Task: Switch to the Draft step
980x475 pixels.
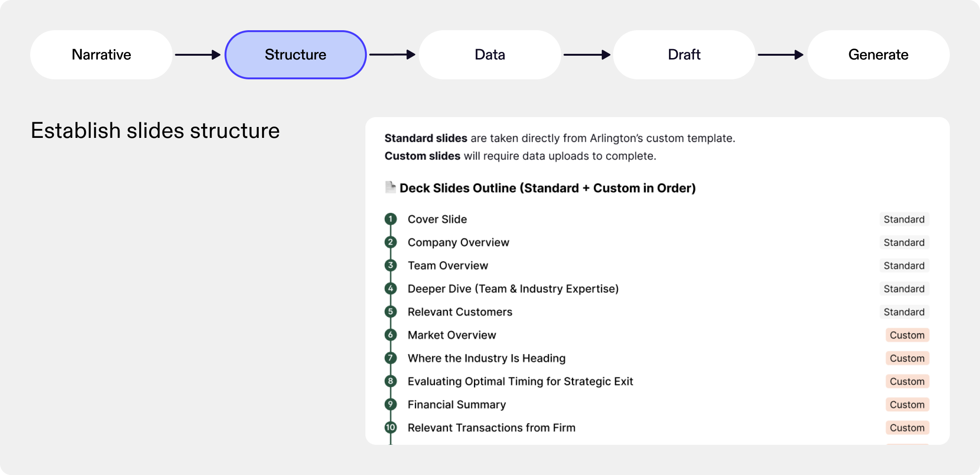Action: pyautogui.click(x=684, y=55)
